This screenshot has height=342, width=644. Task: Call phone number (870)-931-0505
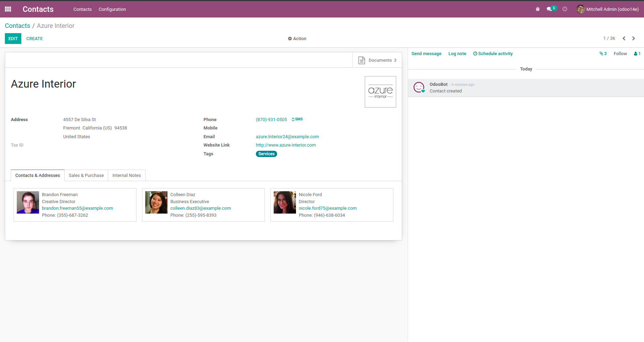(x=272, y=120)
